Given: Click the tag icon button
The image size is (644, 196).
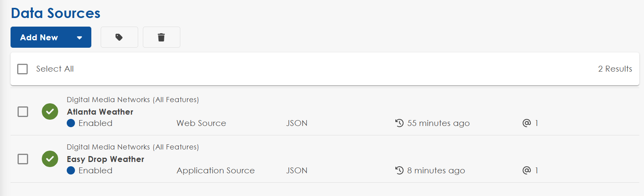Looking at the screenshot, I should [x=119, y=37].
